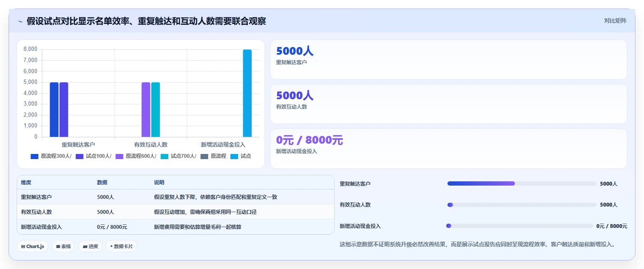
Task: Click the 新增活动现金投入 progress bar
Action: tap(520, 226)
